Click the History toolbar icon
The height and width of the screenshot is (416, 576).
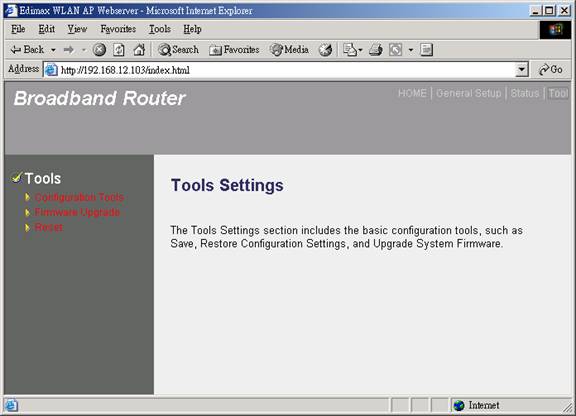click(325, 50)
